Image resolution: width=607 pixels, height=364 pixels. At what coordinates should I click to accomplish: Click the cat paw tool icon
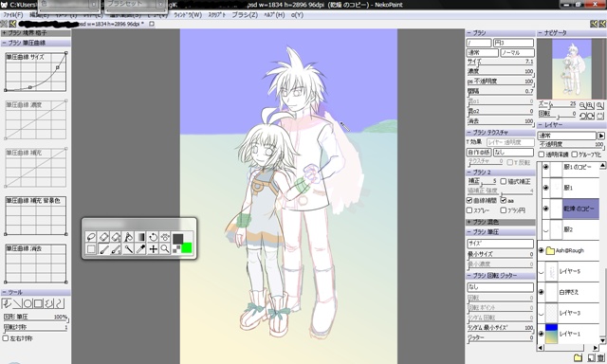[x=165, y=237]
